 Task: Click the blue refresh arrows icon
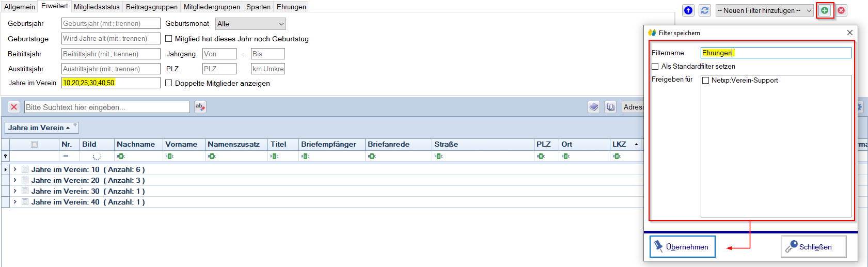pyautogui.click(x=705, y=10)
